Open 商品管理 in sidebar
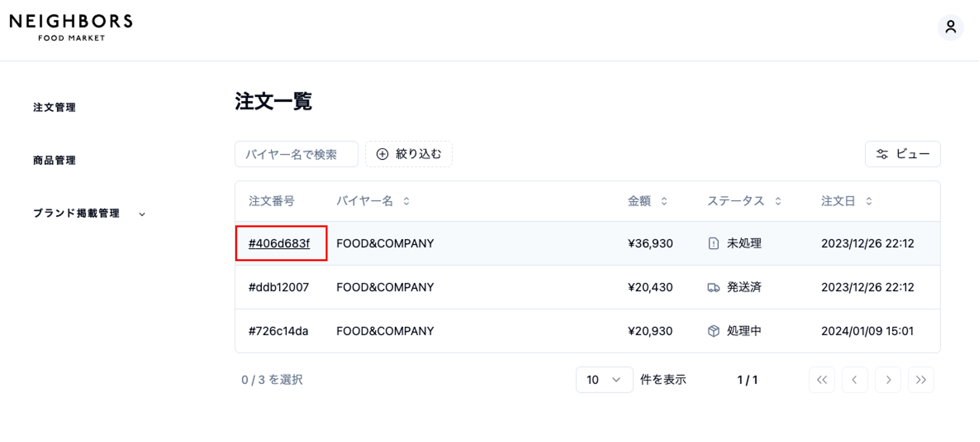Image resolution: width=980 pixels, height=442 pixels. pos(54,160)
